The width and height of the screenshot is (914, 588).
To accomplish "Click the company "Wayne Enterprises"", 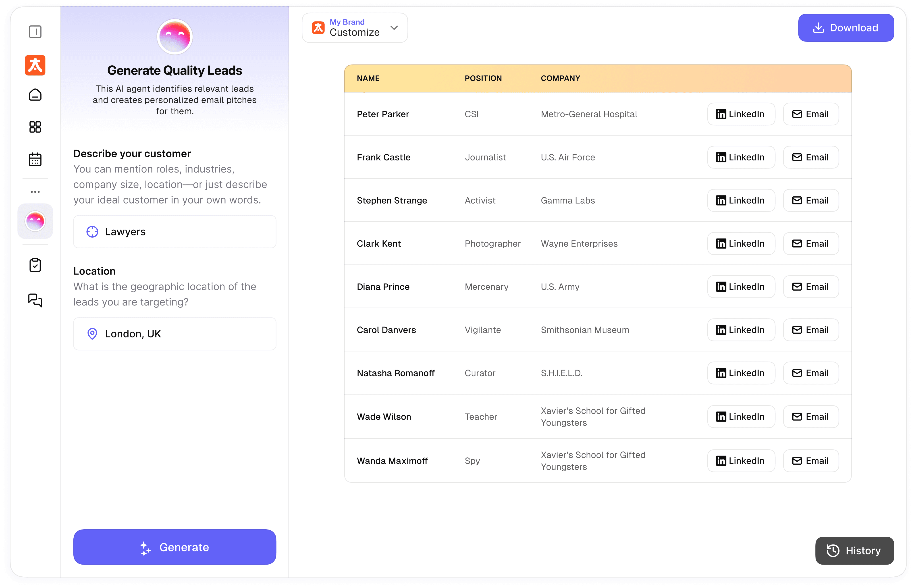I will click(579, 244).
